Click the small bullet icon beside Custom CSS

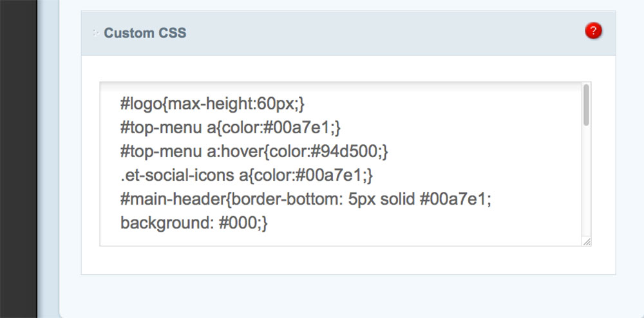(x=95, y=32)
